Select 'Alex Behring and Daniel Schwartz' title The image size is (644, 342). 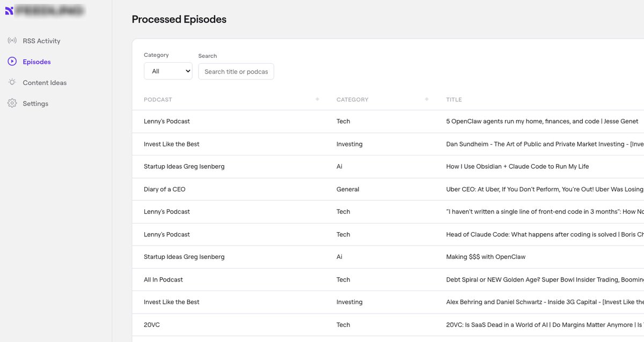(x=545, y=302)
